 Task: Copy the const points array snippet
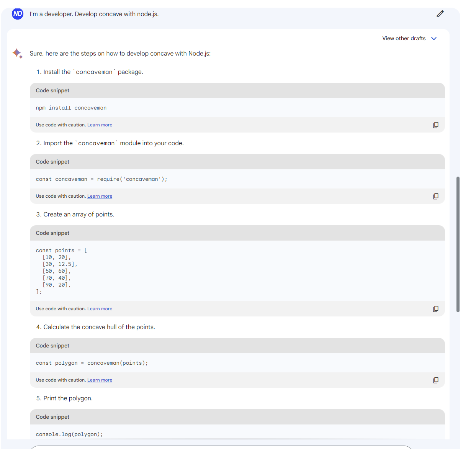(x=435, y=309)
